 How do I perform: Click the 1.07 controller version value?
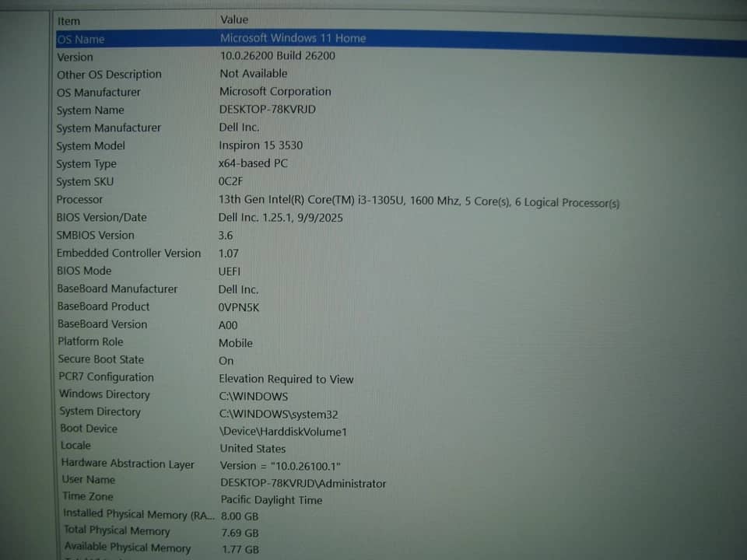pos(228,254)
